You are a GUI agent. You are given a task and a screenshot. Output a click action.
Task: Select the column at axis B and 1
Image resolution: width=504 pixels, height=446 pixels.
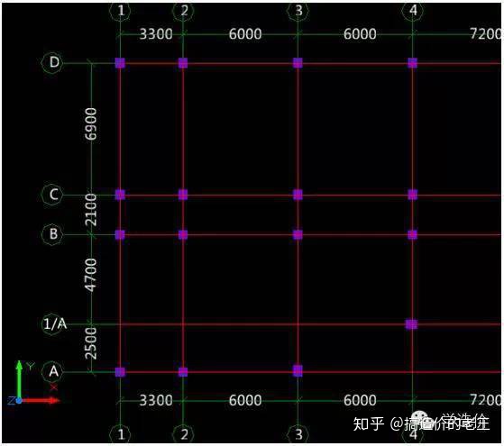tap(120, 235)
